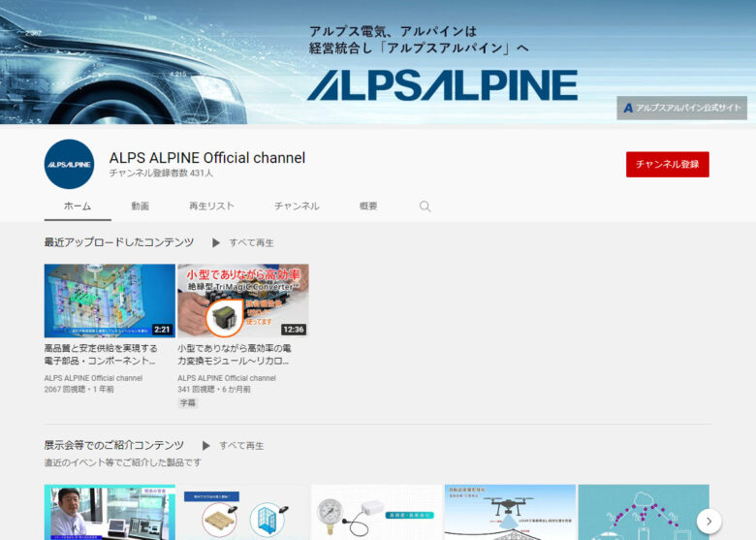Open the drone thumbnail
Image resolution: width=756 pixels, height=540 pixels.
[x=510, y=512]
